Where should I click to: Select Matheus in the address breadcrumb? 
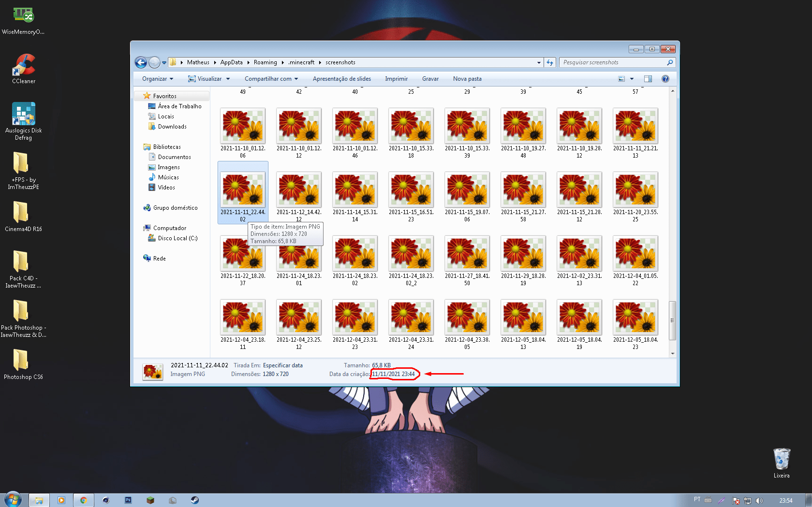(198, 62)
